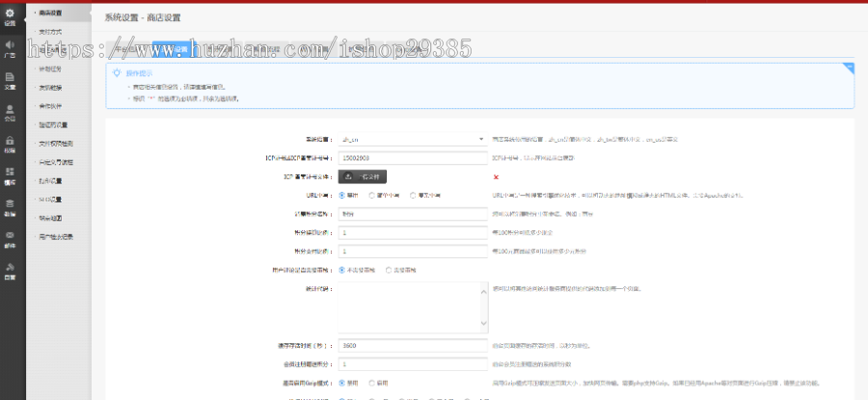This screenshot has width=868, height=400.
Task: Open 友情链接 in the settings submenu
Action: point(50,88)
